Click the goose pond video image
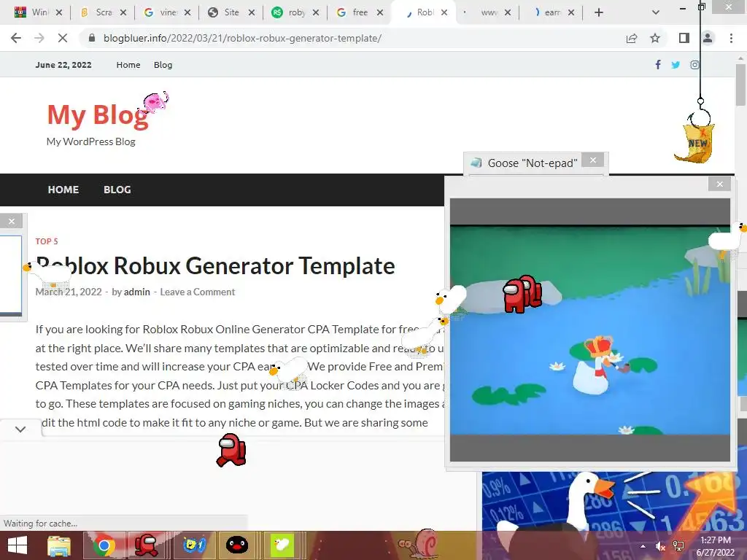This screenshot has height=560, width=747. pos(589,330)
